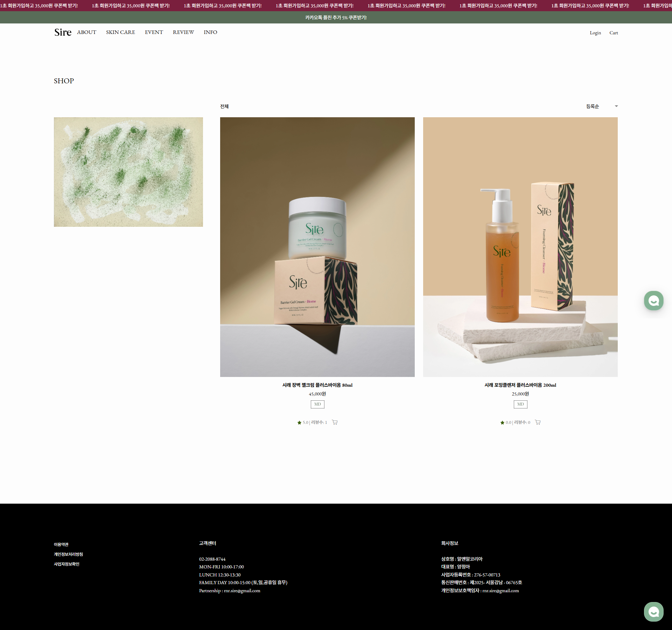Click the 고객센터 heading in footer
Screen dimensions: 672x630
point(208,544)
